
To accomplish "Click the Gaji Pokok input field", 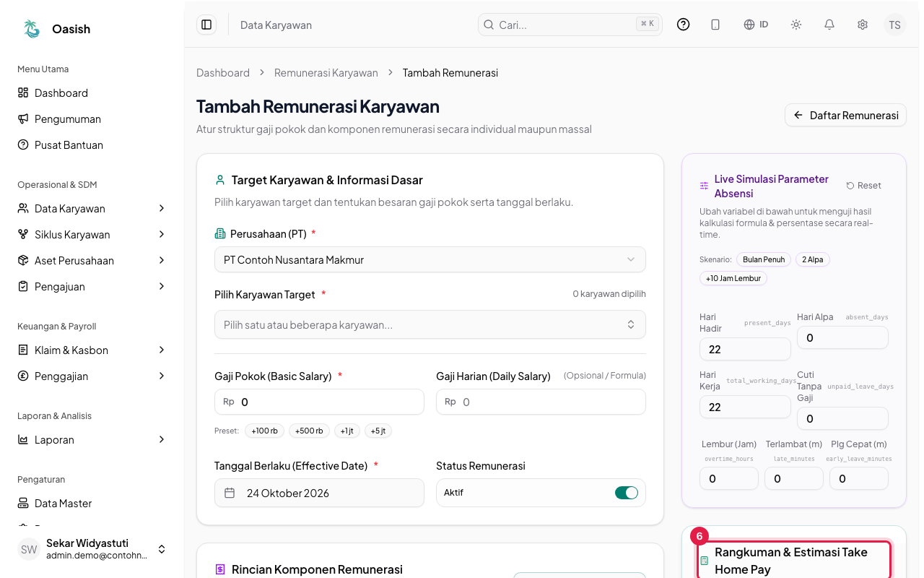I will click(x=319, y=402).
